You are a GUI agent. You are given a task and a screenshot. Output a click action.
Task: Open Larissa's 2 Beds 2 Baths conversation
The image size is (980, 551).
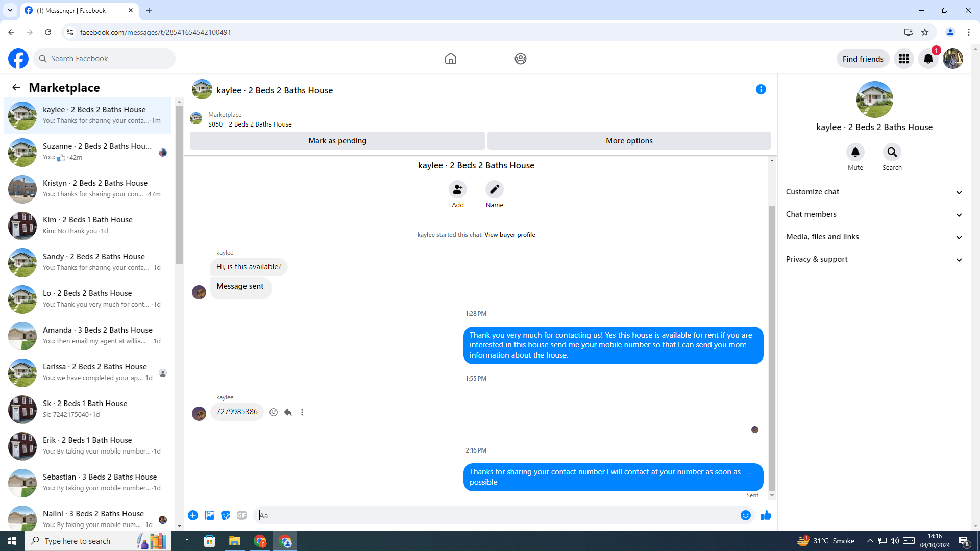pos(88,372)
